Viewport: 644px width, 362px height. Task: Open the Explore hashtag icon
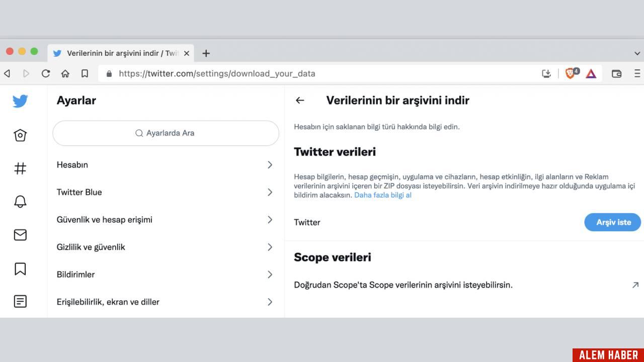point(20,168)
